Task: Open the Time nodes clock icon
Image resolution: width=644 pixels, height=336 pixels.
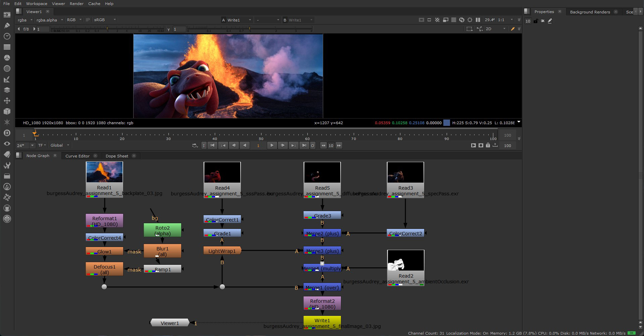Action: click(7, 36)
